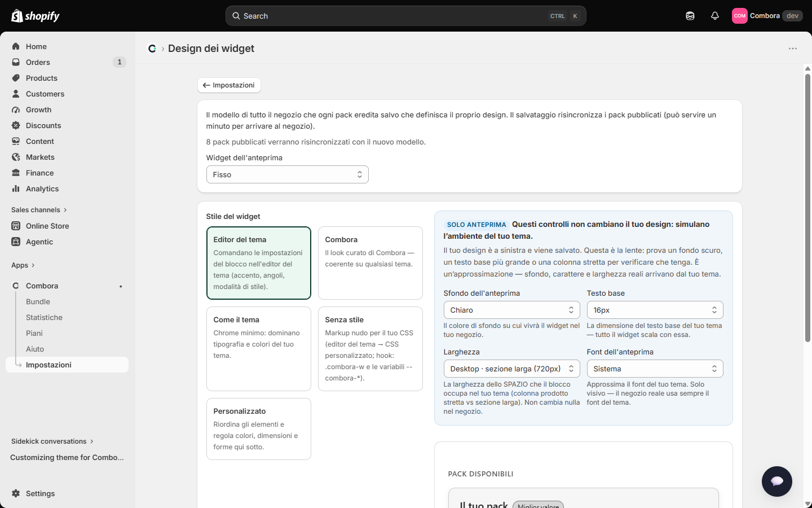Select the Come il tema style card
Screen dimensions: 812x508
(x=259, y=349)
